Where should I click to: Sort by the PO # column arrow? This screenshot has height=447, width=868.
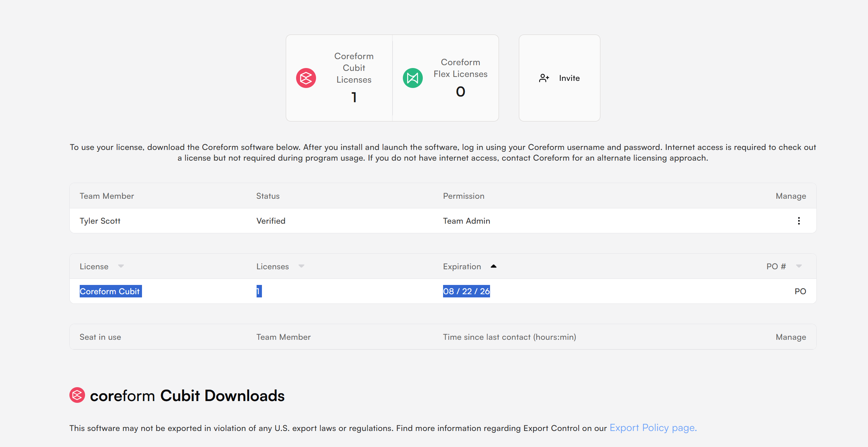(799, 266)
